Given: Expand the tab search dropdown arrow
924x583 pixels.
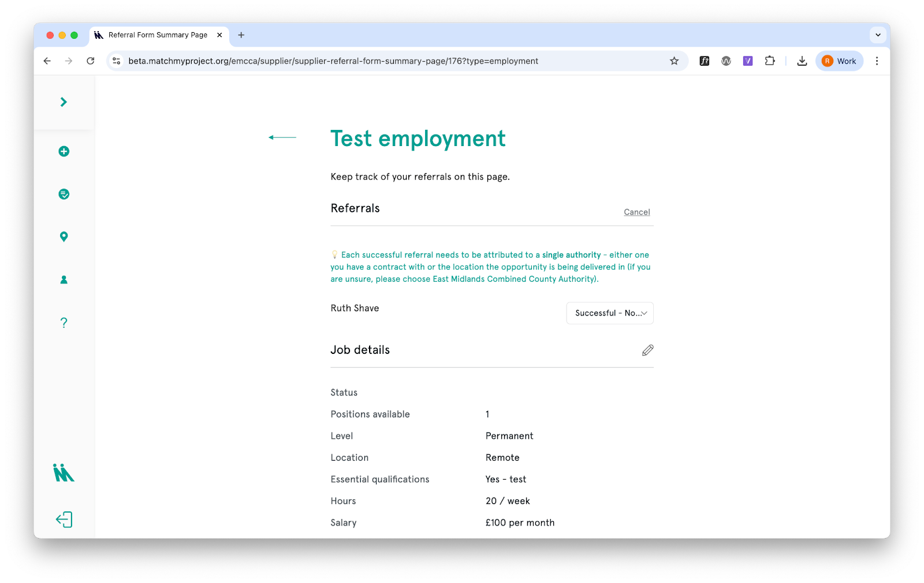Looking at the screenshot, I should click(878, 35).
